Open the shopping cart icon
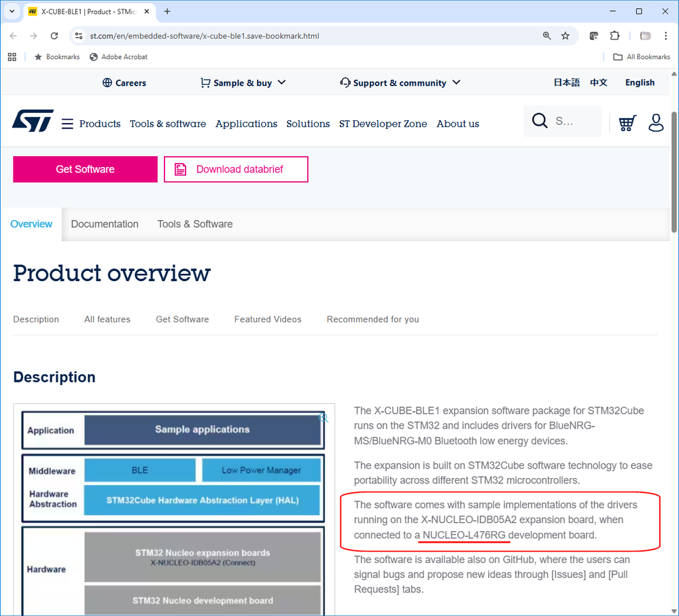 (627, 123)
